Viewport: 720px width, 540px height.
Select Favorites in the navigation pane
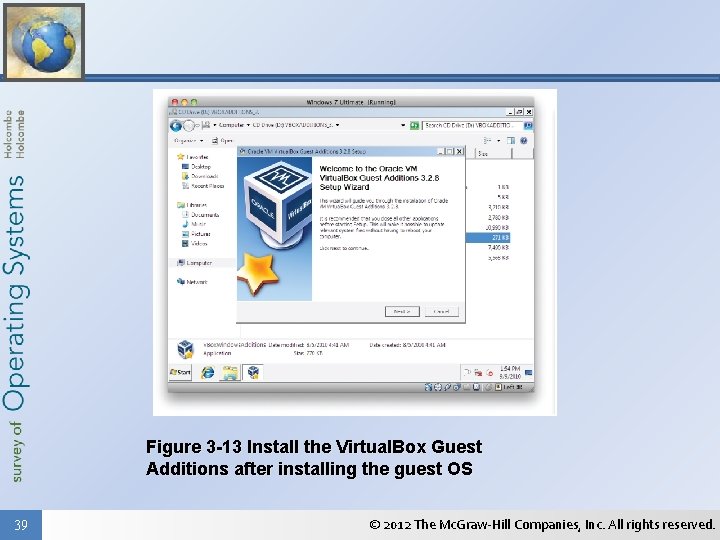point(193,157)
